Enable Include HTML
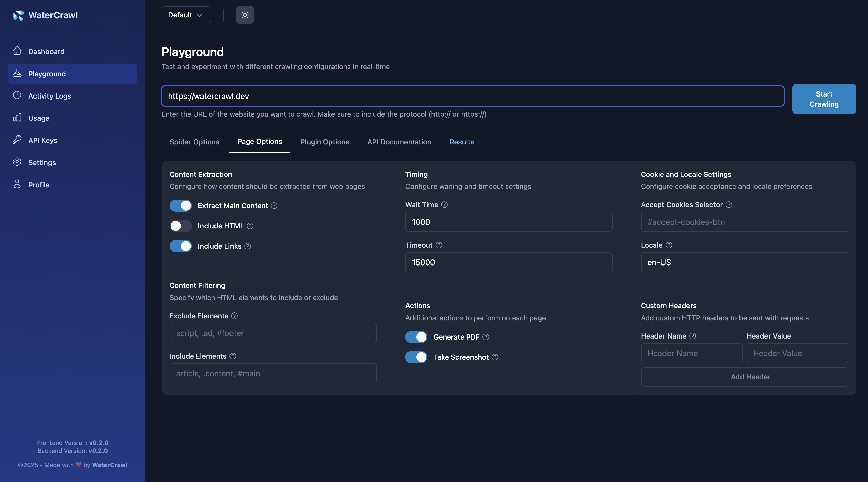868x482 pixels. 181,226
